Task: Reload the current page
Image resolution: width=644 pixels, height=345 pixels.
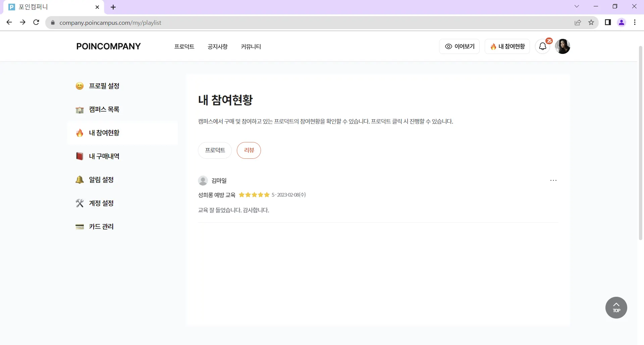Action: 36,22
